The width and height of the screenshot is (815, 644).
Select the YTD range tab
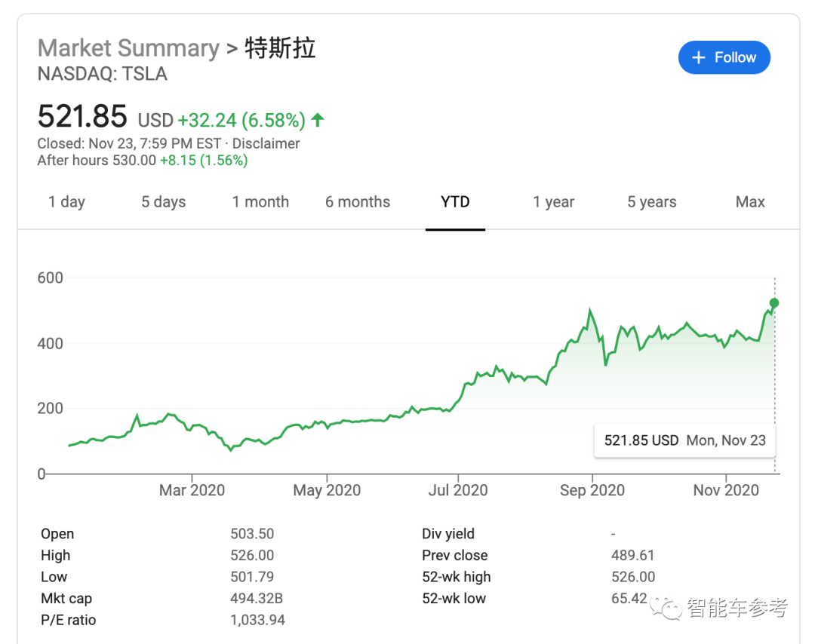click(455, 201)
